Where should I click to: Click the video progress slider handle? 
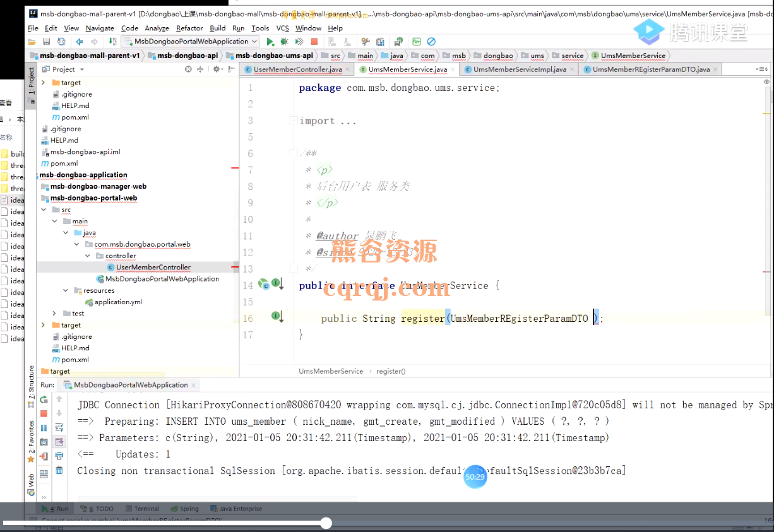click(x=326, y=523)
